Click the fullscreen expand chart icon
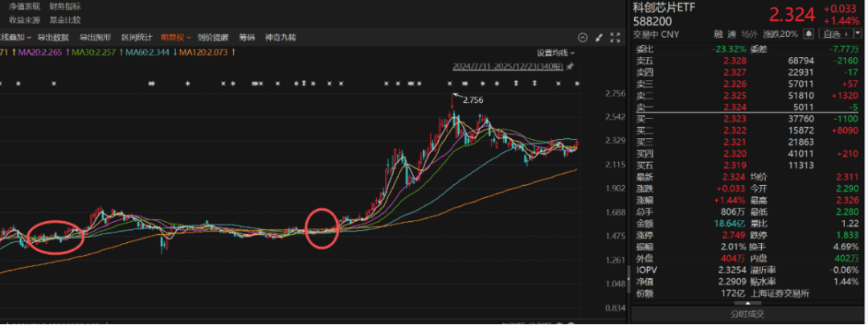 pos(615,37)
